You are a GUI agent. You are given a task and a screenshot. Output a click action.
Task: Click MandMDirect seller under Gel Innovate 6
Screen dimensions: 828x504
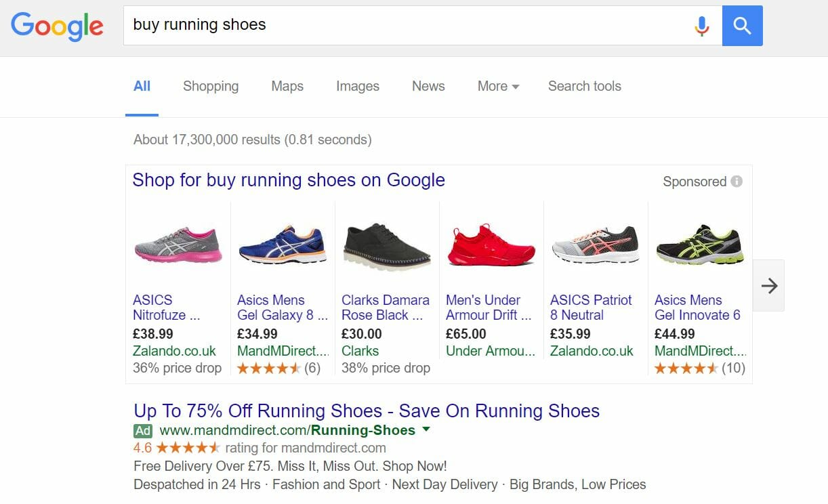(x=701, y=351)
